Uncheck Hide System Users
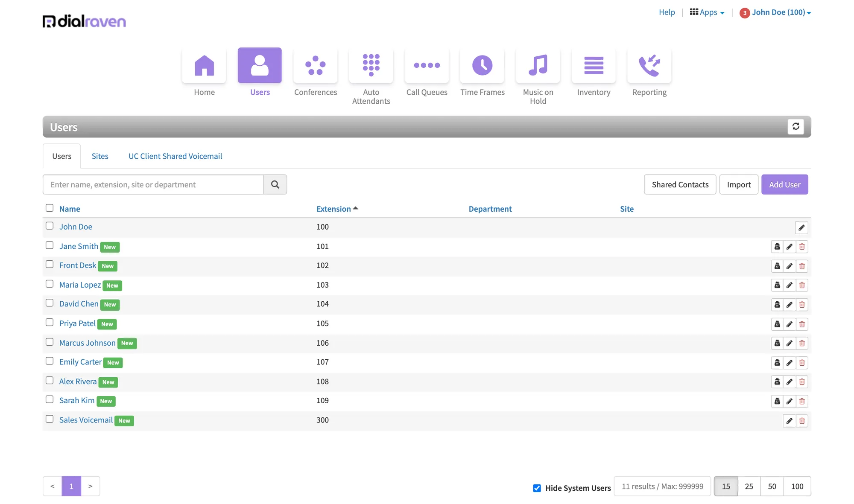The width and height of the screenshot is (854, 504). pyautogui.click(x=537, y=488)
